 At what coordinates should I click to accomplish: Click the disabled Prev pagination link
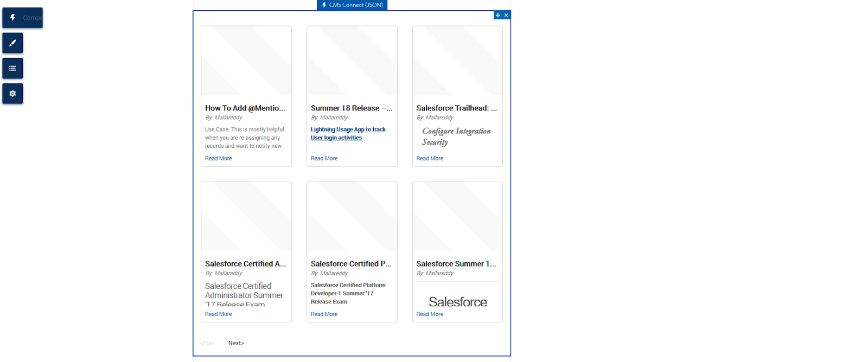pyautogui.click(x=207, y=343)
